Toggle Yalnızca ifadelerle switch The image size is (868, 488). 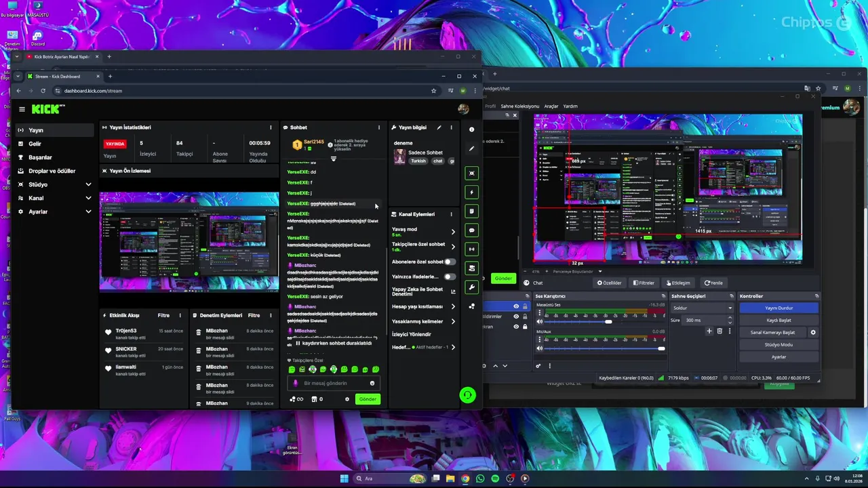(450, 277)
